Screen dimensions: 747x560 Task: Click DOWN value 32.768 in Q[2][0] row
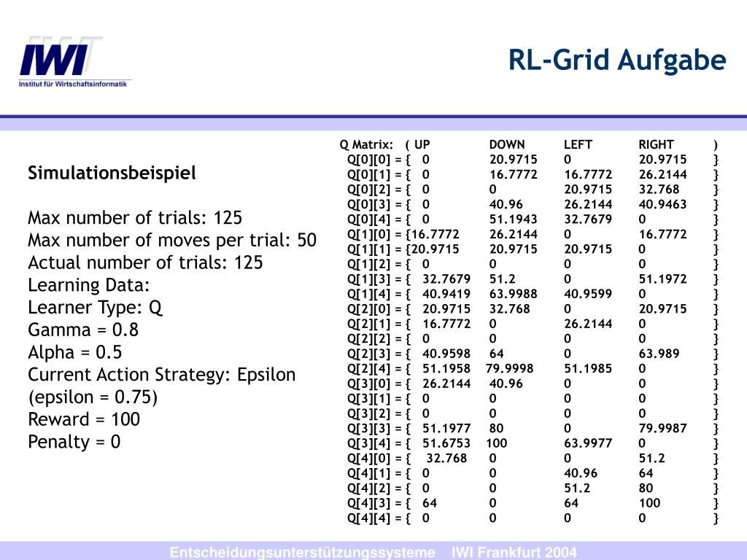pyautogui.click(x=509, y=309)
